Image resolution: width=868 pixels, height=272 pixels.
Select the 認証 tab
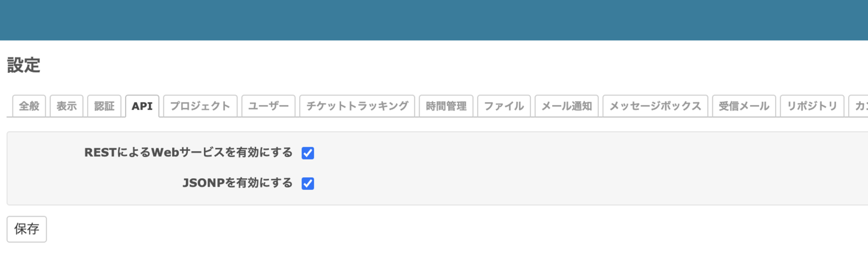click(104, 106)
